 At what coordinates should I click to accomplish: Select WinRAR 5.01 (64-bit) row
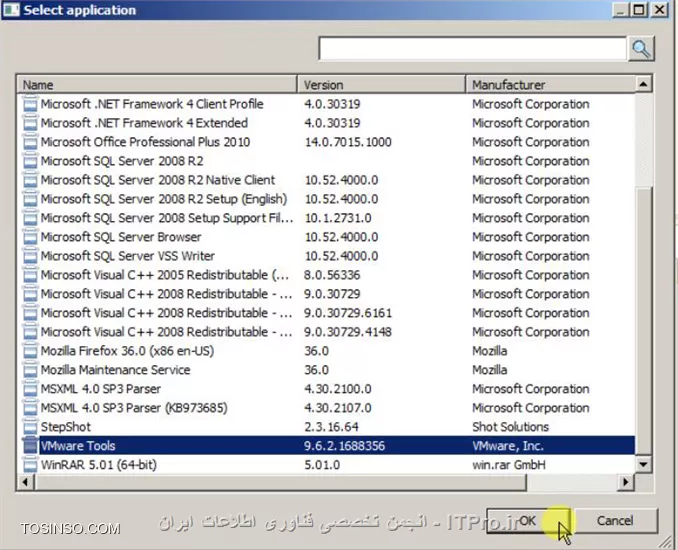pos(326,465)
